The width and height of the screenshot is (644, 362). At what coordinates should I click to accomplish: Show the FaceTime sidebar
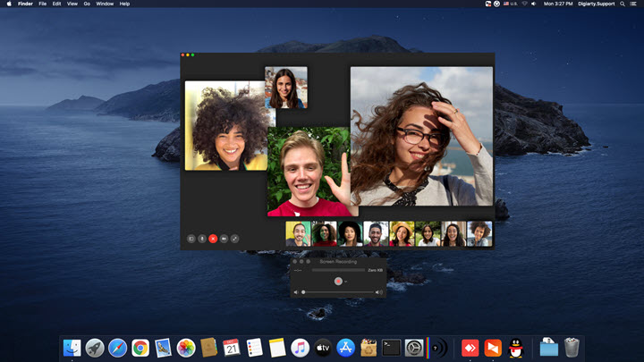pyautogui.click(x=191, y=239)
